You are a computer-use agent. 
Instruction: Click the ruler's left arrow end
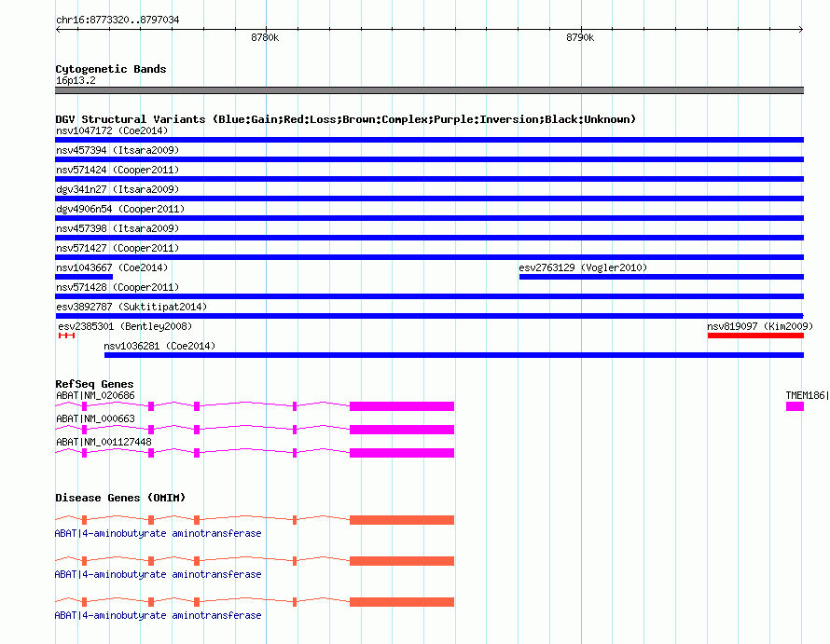point(58,30)
